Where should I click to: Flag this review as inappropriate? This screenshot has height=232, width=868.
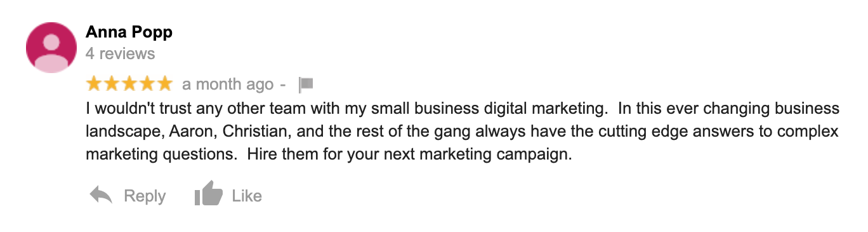tap(306, 85)
